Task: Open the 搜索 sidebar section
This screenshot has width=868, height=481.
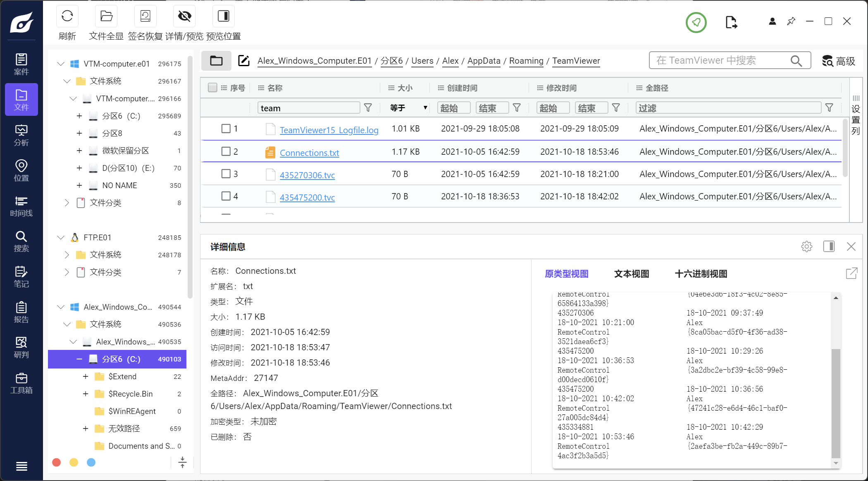Action: [21, 241]
